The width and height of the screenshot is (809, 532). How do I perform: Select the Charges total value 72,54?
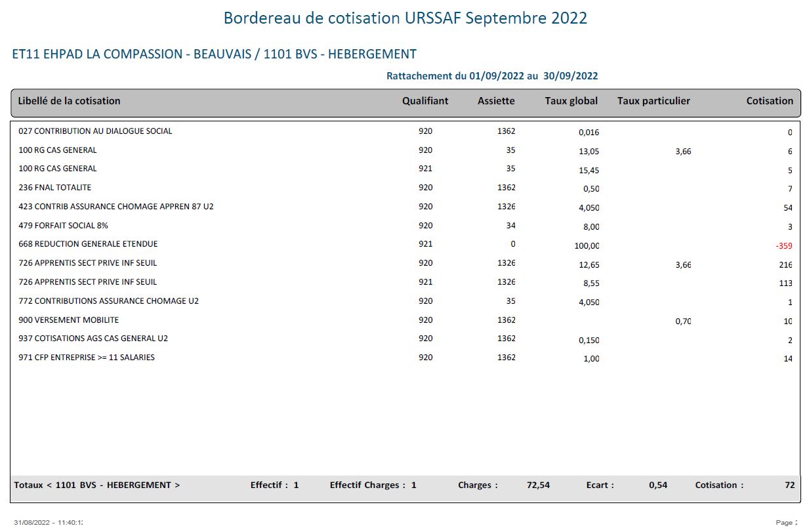[x=538, y=485]
